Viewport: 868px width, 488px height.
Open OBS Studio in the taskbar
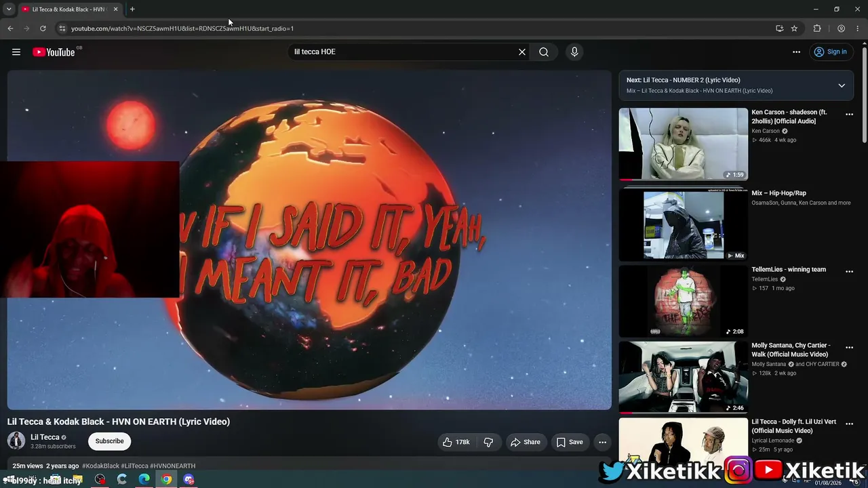tap(100, 480)
